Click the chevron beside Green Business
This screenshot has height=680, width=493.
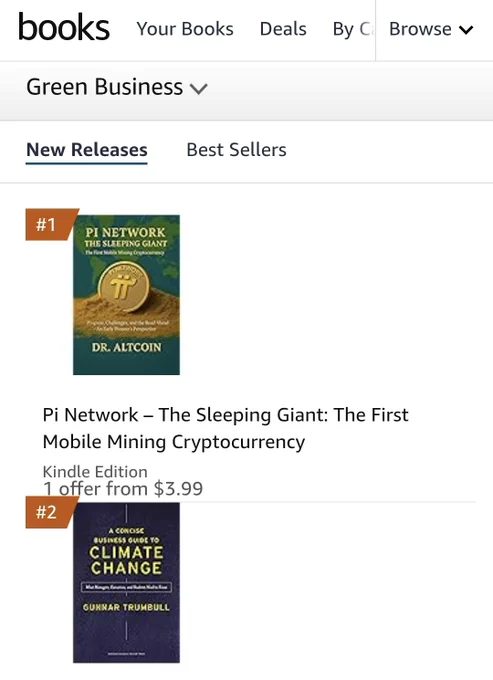tap(199, 88)
